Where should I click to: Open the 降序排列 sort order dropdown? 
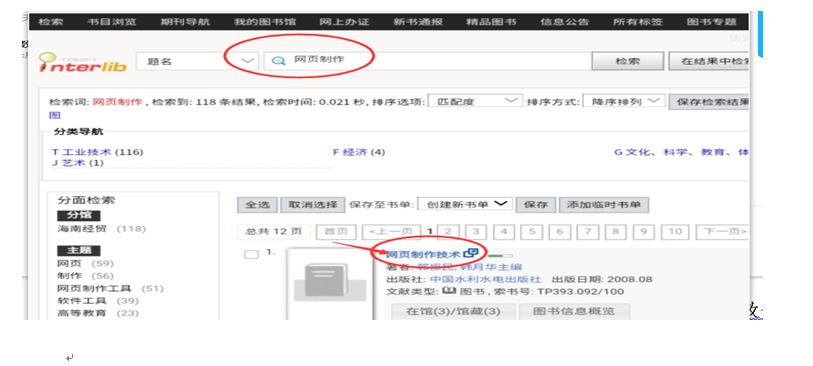click(x=624, y=101)
